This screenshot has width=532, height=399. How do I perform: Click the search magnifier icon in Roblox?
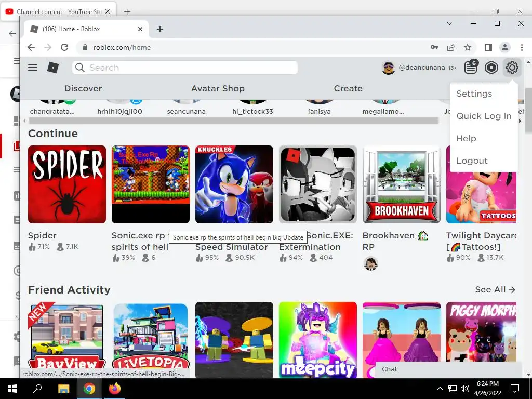coord(79,68)
